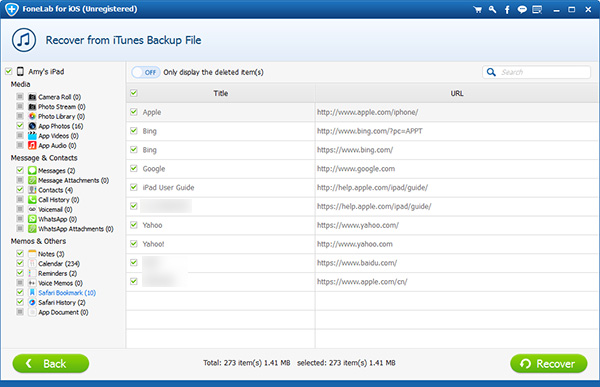Select the Reminders (2) category
This screenshot has height=387, width=600.
57,274
